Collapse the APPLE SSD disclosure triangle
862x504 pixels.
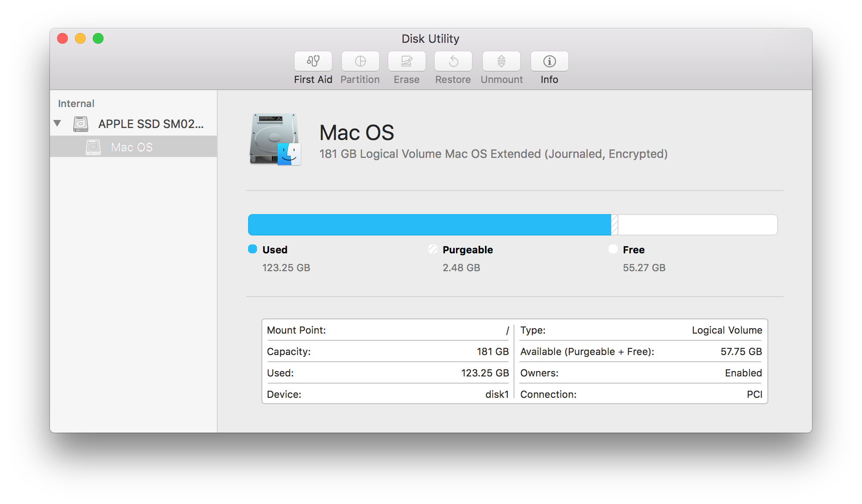[x=57, y=123]
